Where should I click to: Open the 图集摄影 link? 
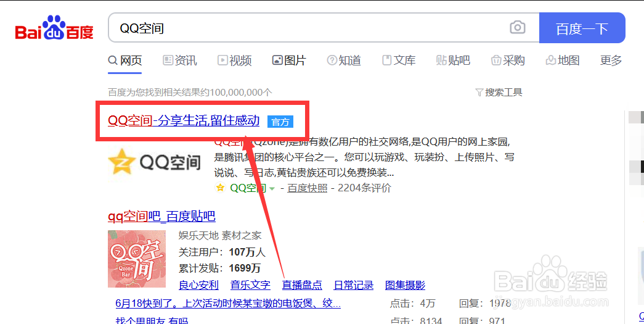coord(405,285)
